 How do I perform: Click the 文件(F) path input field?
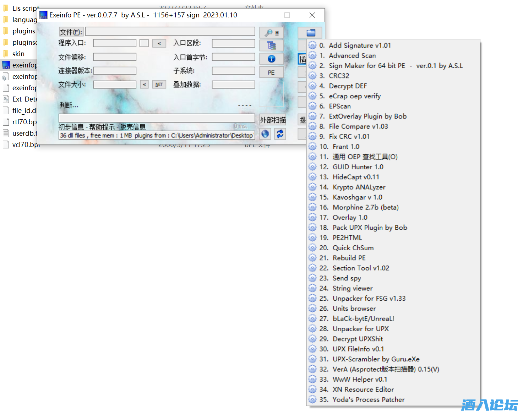pos(170,31)
